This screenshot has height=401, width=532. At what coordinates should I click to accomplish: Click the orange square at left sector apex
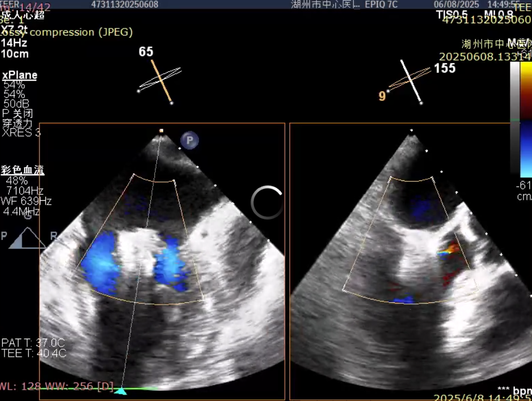(161, 131)
